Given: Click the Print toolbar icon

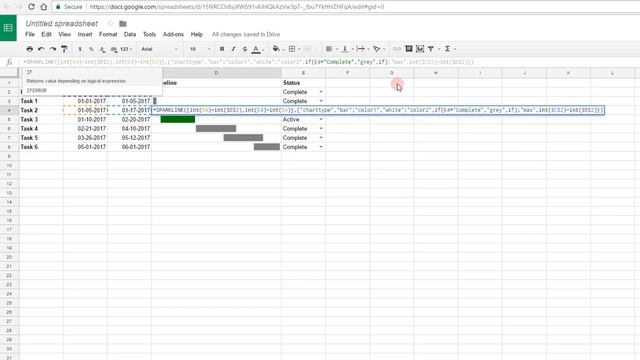Looking at the screenshot, I should 29,49.
